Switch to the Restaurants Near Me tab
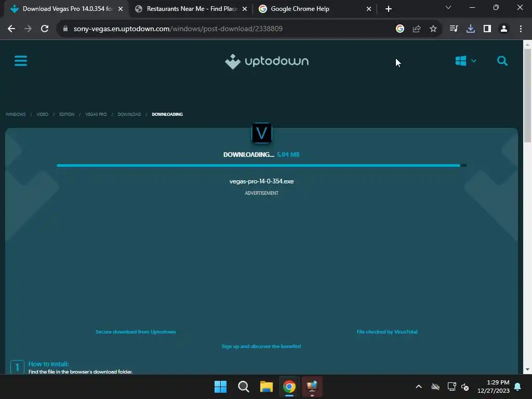Image resolution: width=532 pixels, height=399 pixels. (192, 9)
